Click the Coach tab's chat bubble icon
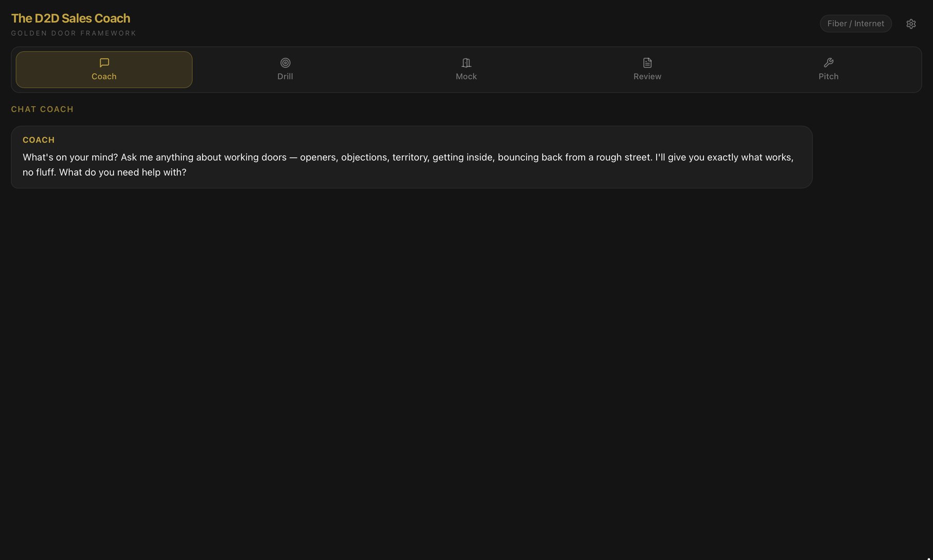The height and width of the screenshot is (560, 933). coord(104,63)
